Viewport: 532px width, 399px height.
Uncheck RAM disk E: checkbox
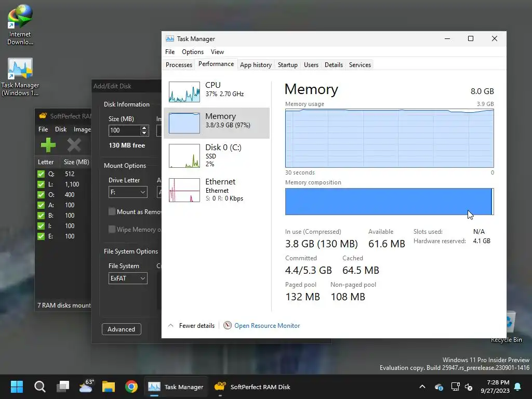(x=41, y=236)
